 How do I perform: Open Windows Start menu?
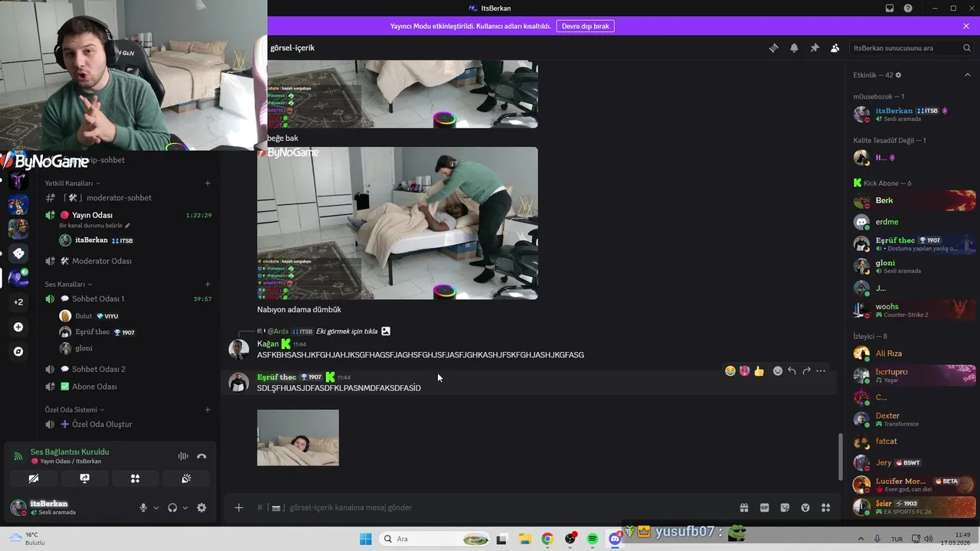[x=366, y=539]
